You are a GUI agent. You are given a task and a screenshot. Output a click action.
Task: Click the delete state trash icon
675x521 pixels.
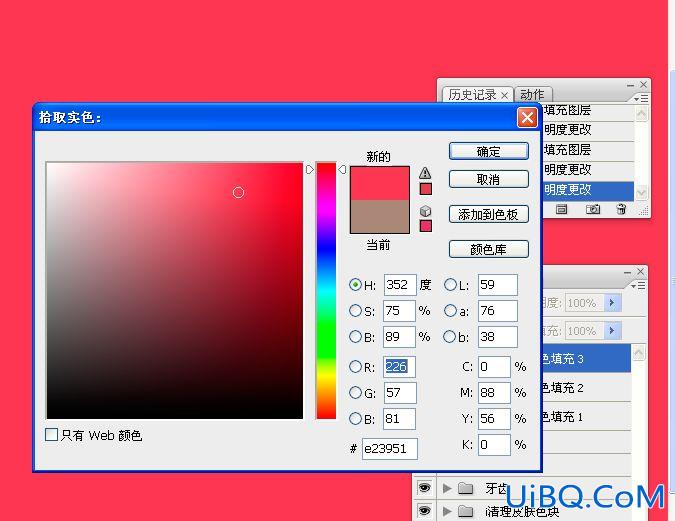coord(621,209)
